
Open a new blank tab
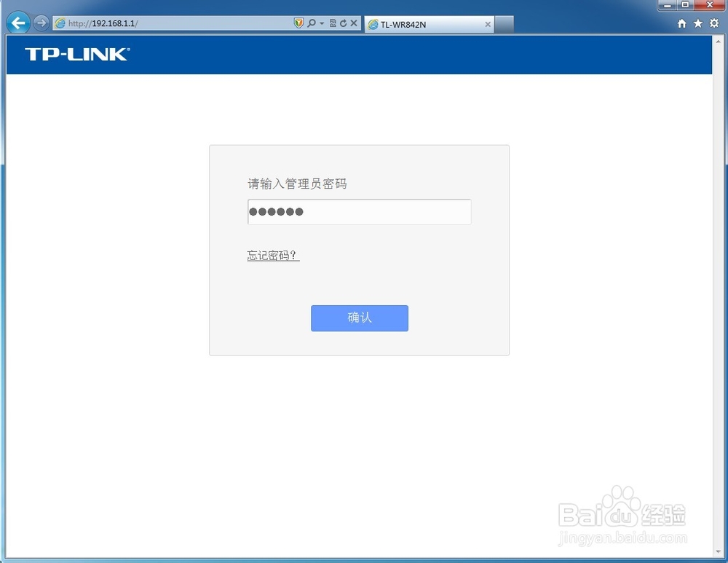[505, 24]
